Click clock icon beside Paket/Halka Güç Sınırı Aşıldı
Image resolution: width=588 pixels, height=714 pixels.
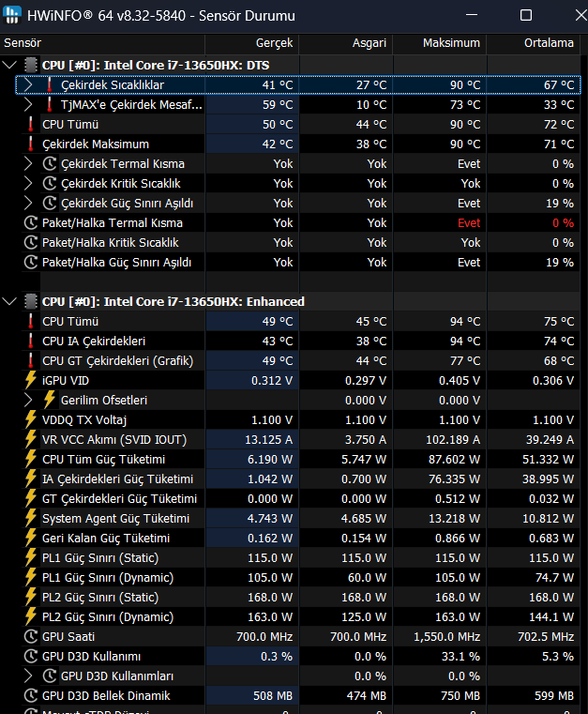pyautogui.click(x=31, y=262)
